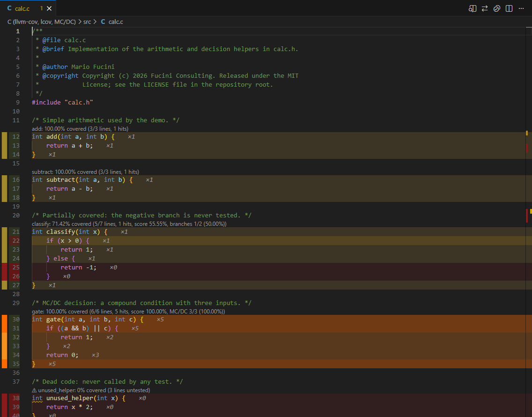This screenshot has width=532, height=417.
Task: Open the calc.c breadcrumb item
Action: [116, 22]
